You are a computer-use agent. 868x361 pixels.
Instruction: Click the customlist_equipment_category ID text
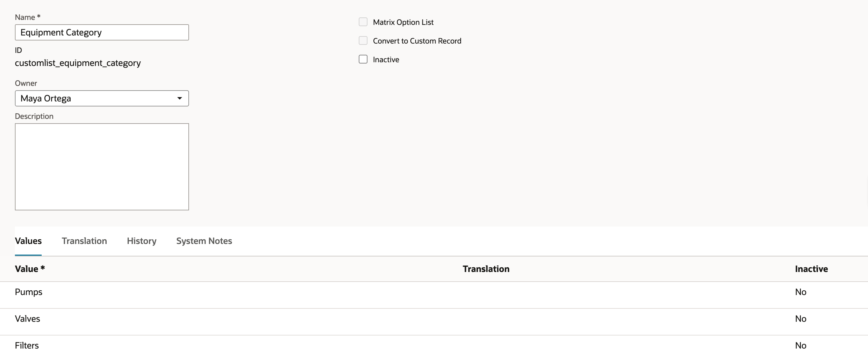[x=78, y=63]
